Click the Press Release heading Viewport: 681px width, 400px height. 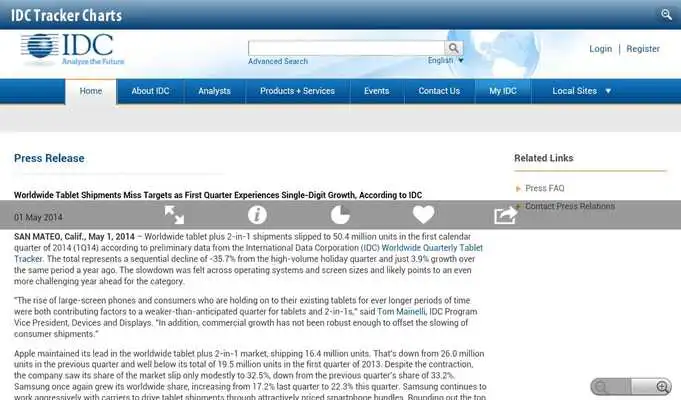coord(49,158)
